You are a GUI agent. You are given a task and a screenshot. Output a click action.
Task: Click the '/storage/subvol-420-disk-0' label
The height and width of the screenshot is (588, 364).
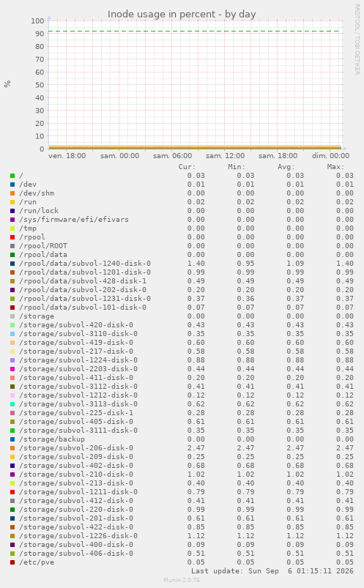pyautogui.click(x=76, y=324)
